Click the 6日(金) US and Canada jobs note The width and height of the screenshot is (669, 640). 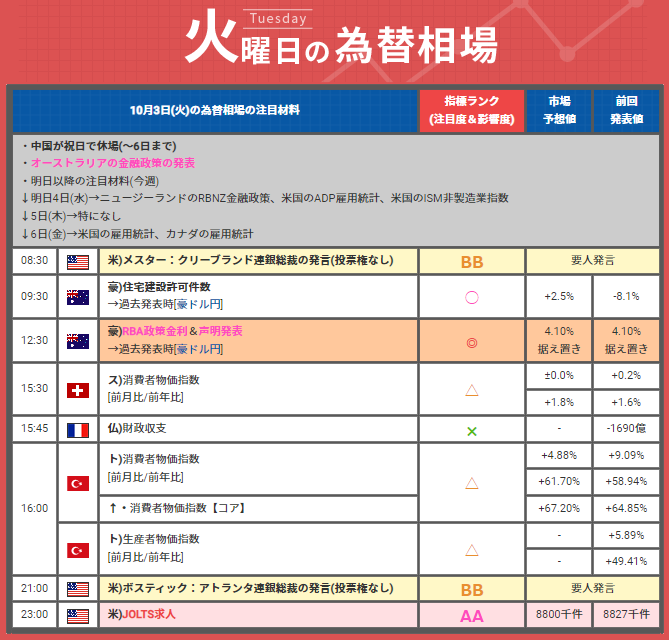[137, 234]
